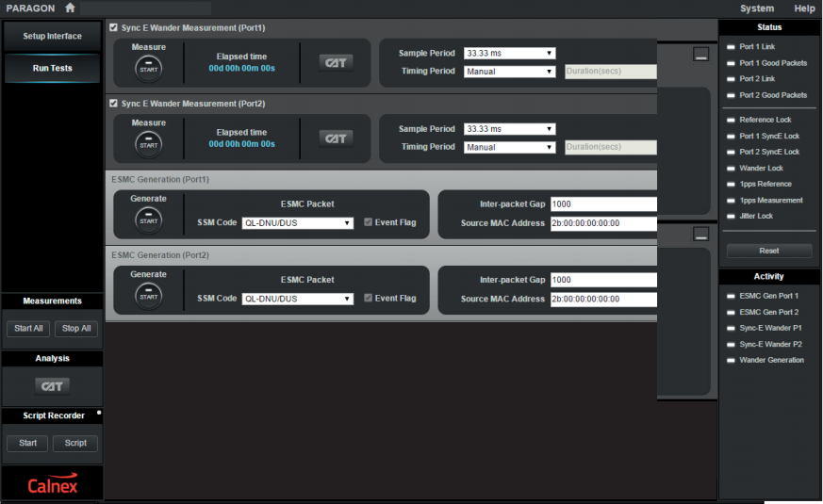Launch the CAT tool under Analysis
This screenshot has height=504, width=823.
point(52,385)
